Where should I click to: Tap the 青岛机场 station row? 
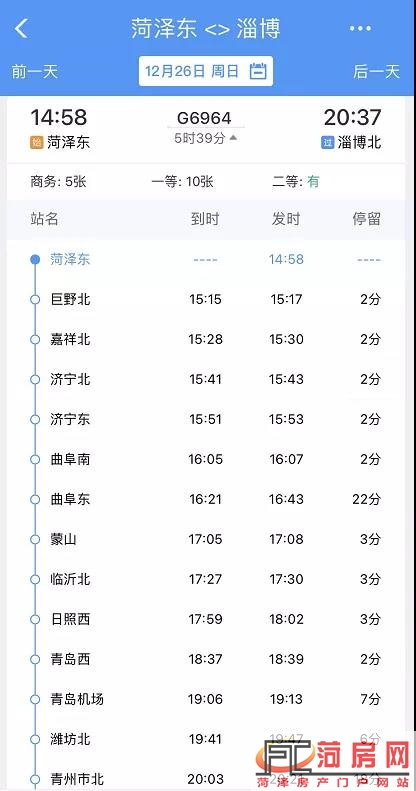coord(206,699)
